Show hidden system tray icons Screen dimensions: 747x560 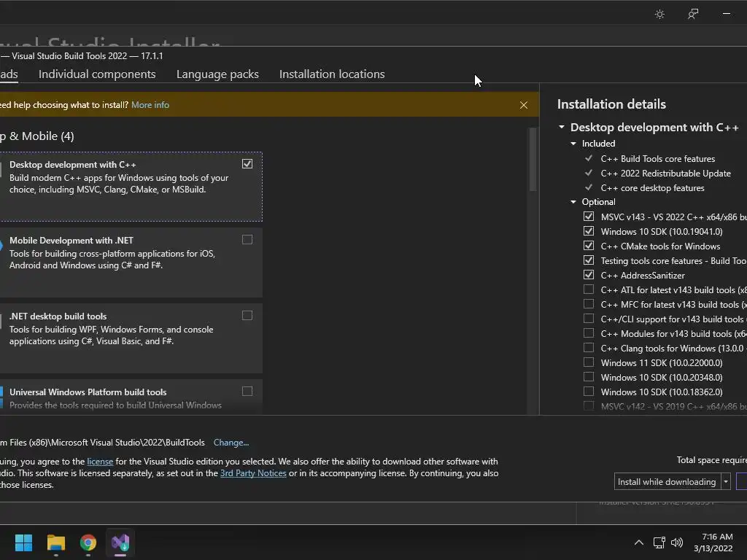tap(639, 542)
